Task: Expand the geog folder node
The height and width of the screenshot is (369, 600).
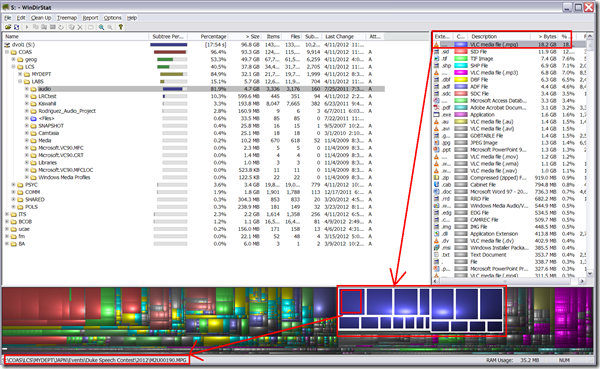Action: [x=13, y=59]
